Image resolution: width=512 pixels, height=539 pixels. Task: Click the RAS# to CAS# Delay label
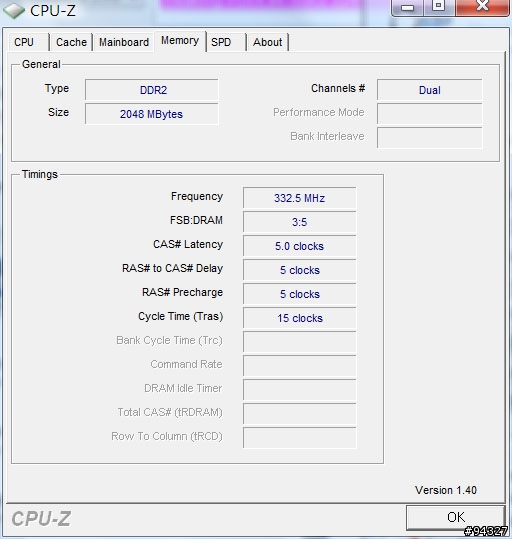pyautogui.click(x=172, y=268)
